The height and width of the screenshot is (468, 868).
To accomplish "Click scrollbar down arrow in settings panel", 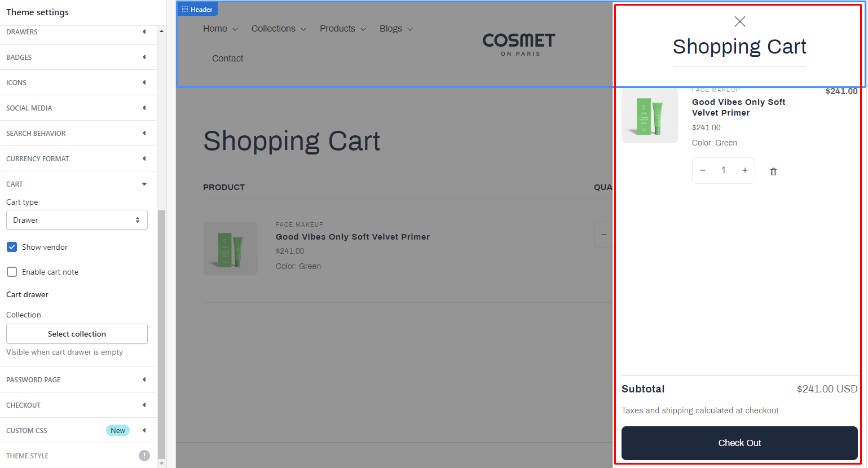I will (162, 463).
